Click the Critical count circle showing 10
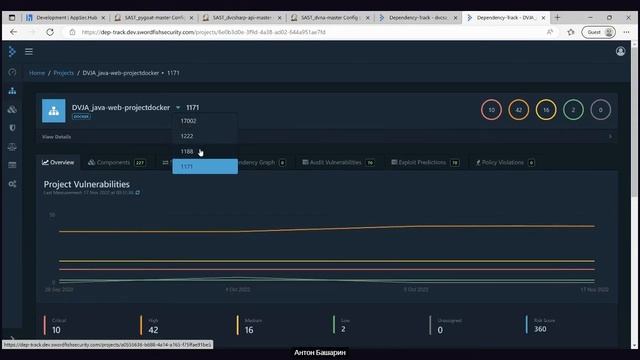Viewport: 640px width, 360px height. [491, 110]
